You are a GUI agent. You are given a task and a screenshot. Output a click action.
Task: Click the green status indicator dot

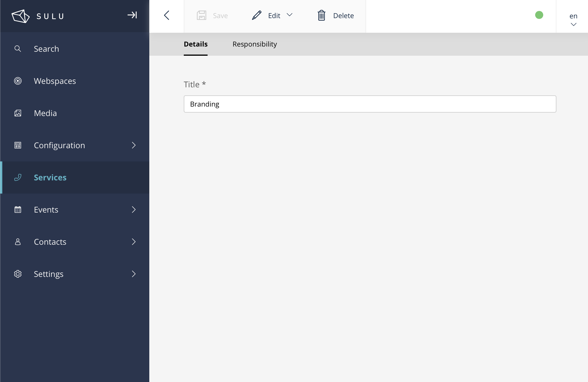(539, 15)
